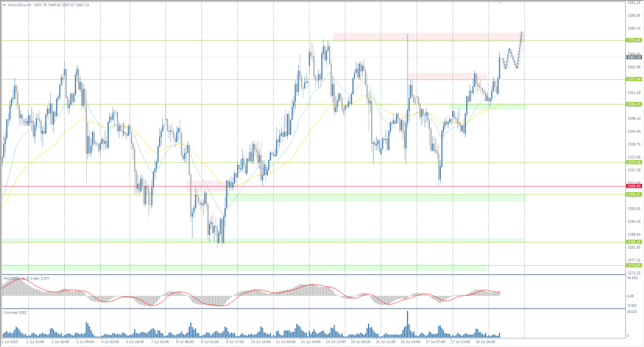Image resolution: width=644 pixels, height=347 pixels.
Task: Select the 3274.83 lowest level label
Action: (x=633, y=266)
